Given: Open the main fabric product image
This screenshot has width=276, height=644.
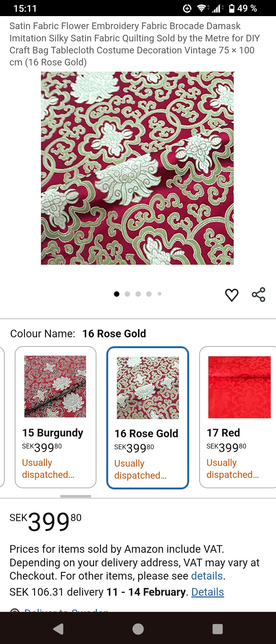Looking at the screenshot, I should tap(137, 168).
